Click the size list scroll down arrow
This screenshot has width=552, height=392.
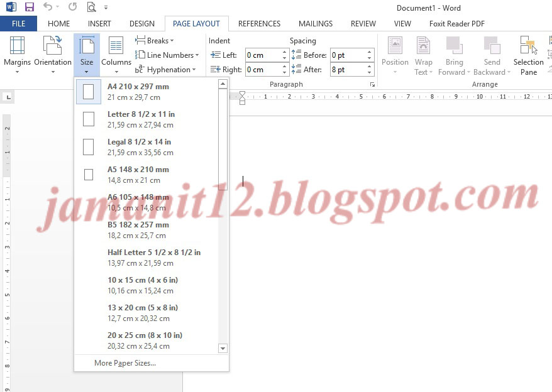click(x=223, y=349)
